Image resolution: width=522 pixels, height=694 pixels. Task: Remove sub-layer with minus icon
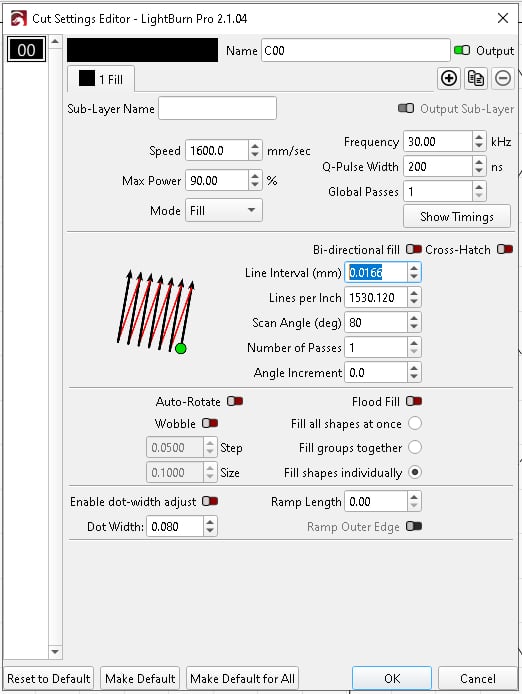pyautogui.click(x=503, y=79)
